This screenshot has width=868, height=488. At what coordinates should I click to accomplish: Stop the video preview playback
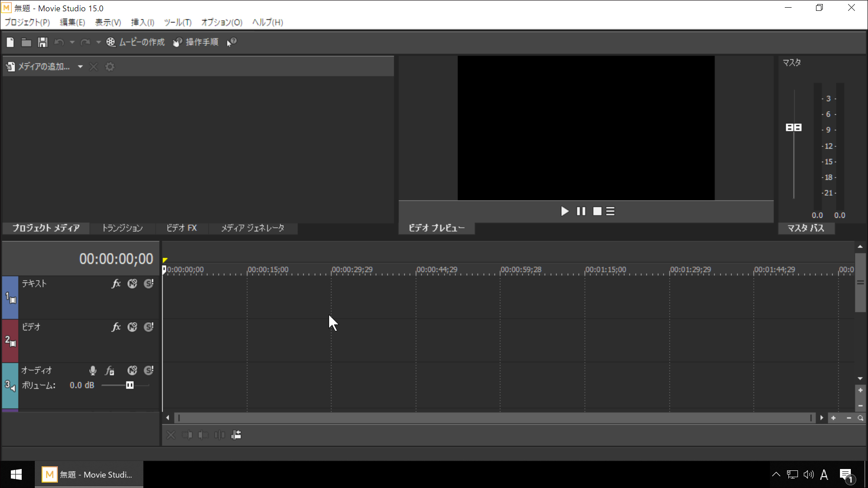click(597, 211)
